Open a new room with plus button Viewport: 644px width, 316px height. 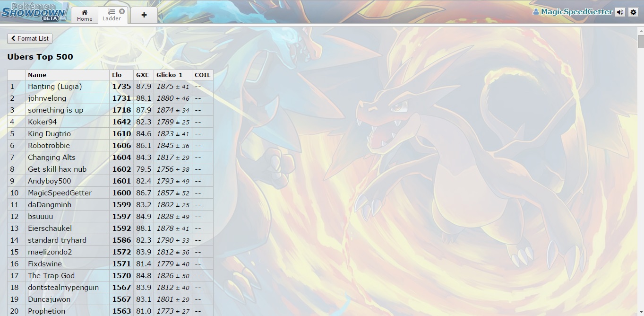[144, 15]
